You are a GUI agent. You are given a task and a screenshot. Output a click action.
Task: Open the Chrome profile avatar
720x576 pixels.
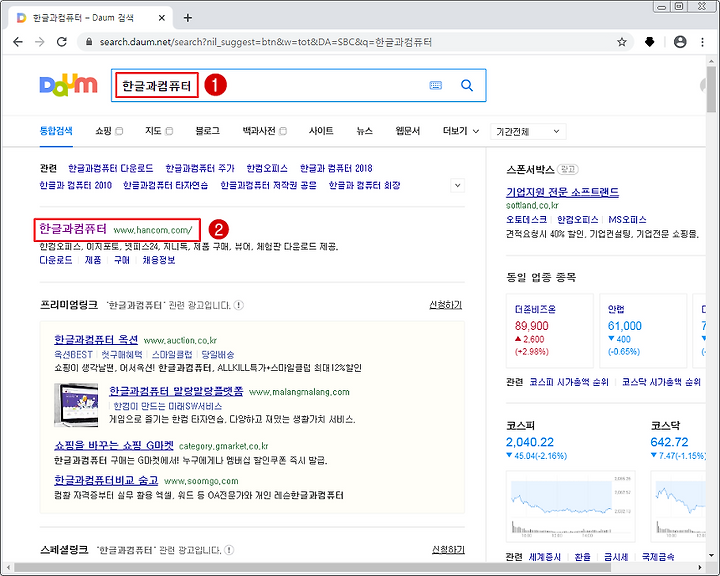(x=680, y=42)
